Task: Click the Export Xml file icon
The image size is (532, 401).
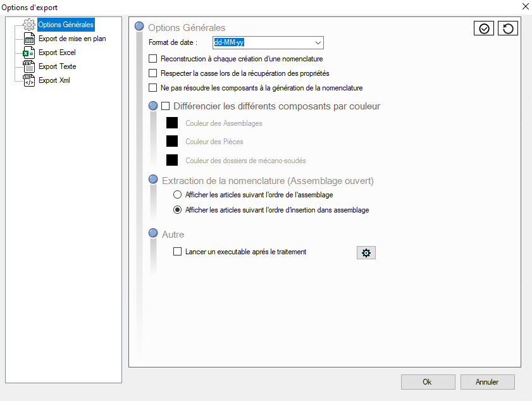Action: (x=29, y=80)
